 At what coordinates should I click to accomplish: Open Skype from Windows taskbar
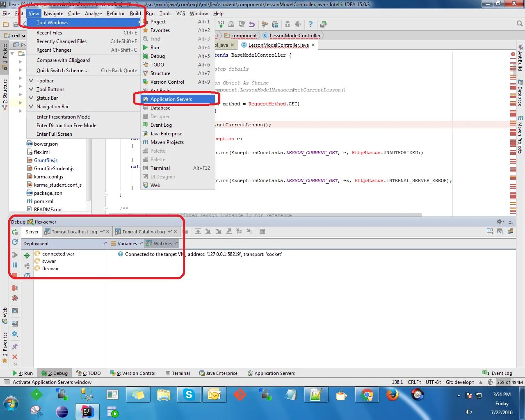click(x=189, y=395)
